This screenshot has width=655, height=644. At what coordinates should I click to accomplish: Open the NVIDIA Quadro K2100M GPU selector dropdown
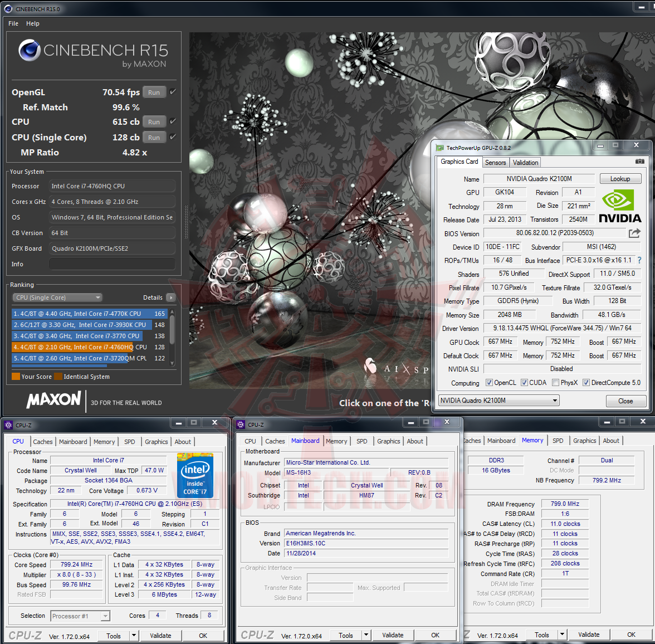click(499, 401)
